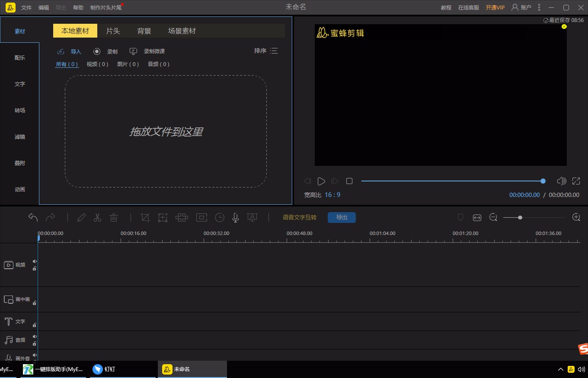Click the blue 导出 export button

pos(342,217)
